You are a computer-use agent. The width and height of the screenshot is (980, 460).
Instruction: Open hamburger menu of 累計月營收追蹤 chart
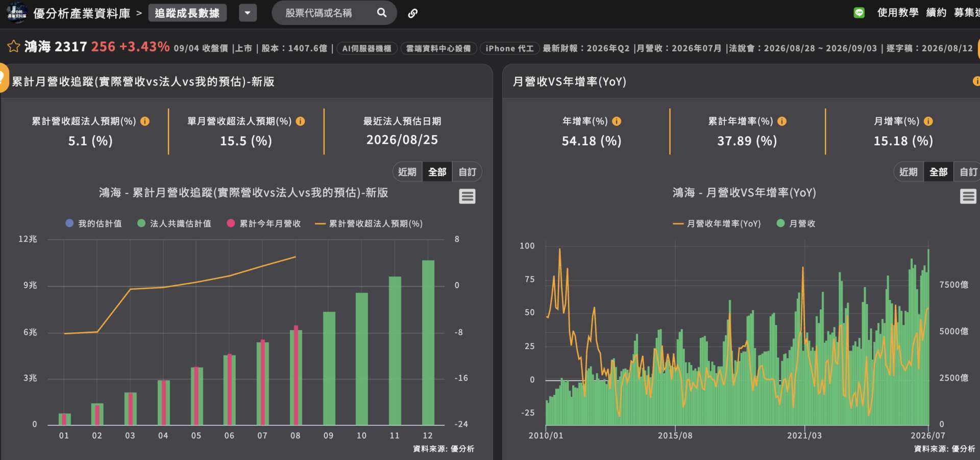coord(467,196)
